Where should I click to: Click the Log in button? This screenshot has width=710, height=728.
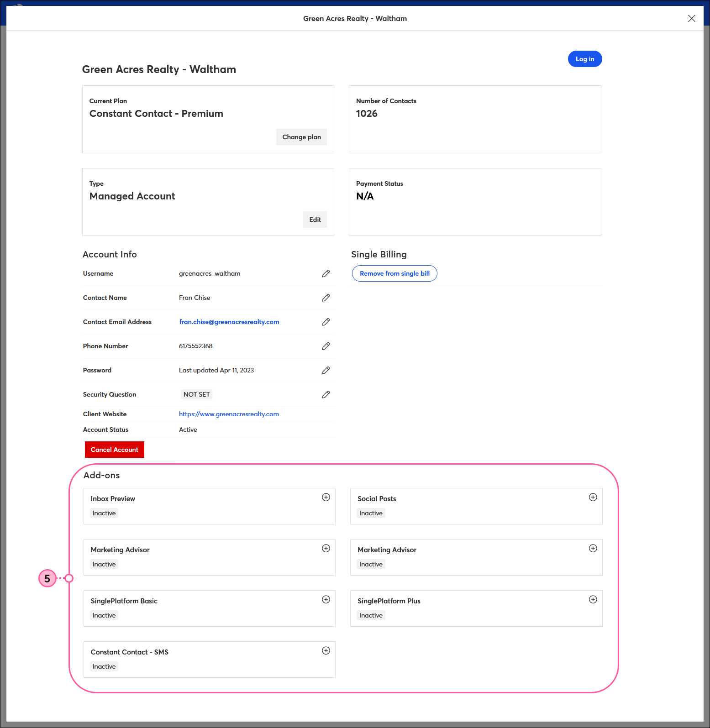585,59
